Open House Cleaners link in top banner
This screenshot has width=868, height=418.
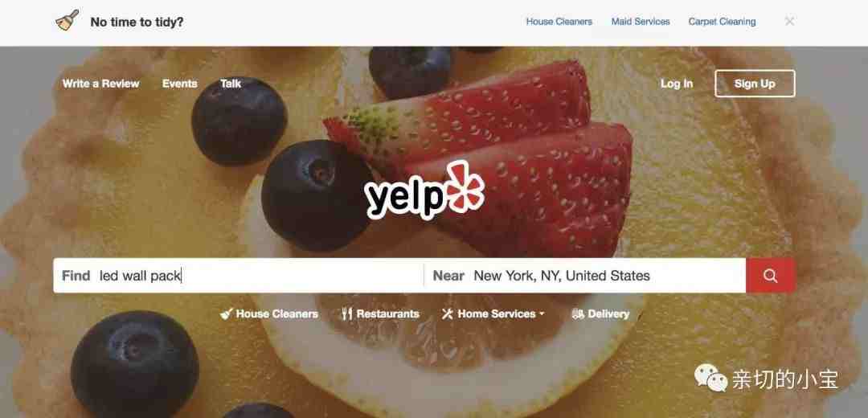559,22
